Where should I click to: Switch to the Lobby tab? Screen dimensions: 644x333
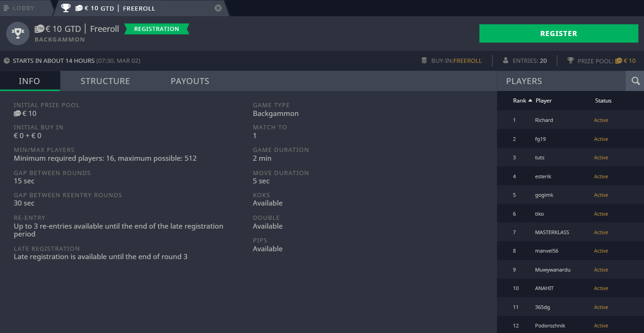pyautogui.click(x=23, y=8)
